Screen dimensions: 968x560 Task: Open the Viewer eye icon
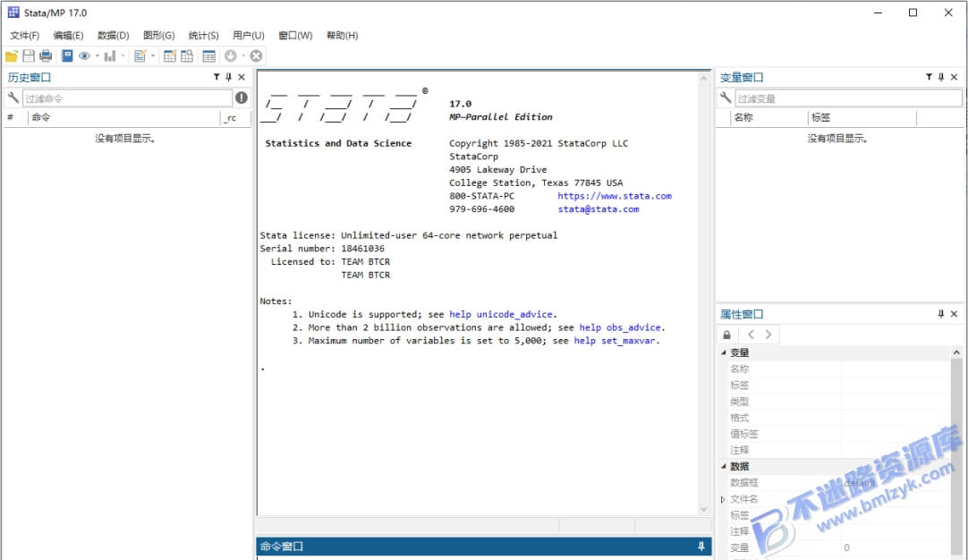tap(85, 56)
